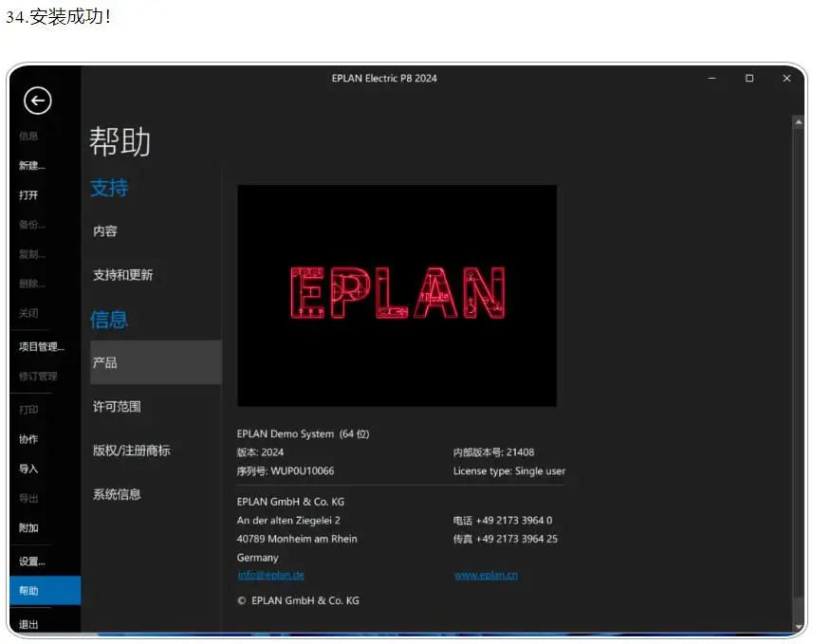Select 打开 in the left sidebar
This screenshot has width=813, height=644.
(28, 195)
